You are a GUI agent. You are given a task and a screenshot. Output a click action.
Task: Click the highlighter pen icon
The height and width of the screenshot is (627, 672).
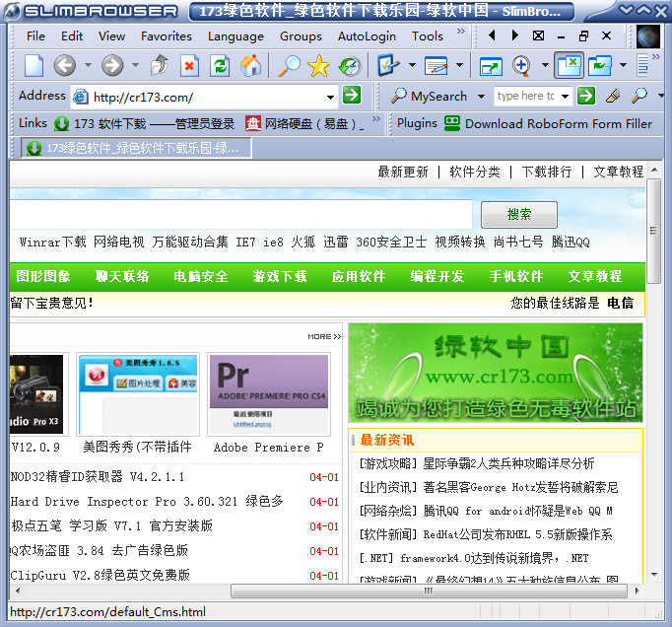coord(613,96)
